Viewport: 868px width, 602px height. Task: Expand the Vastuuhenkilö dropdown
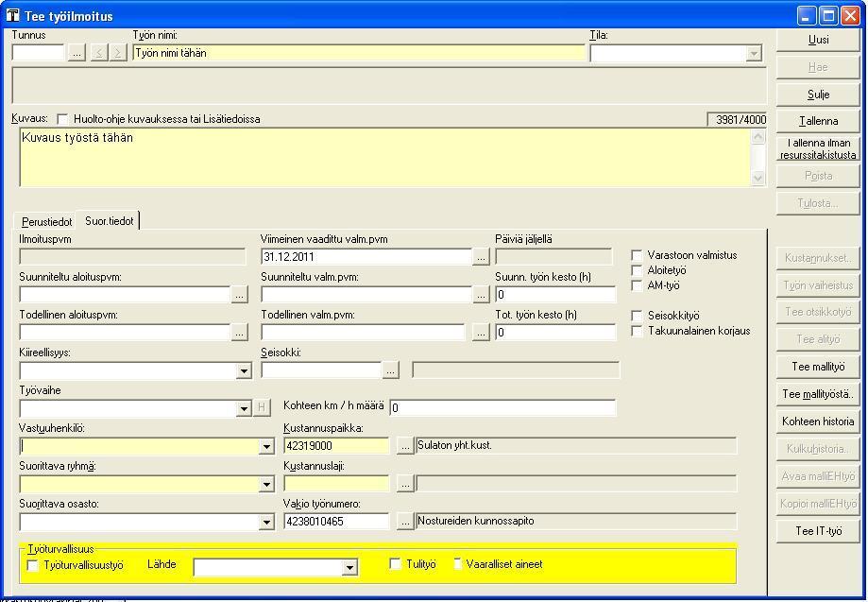[266, 446]
